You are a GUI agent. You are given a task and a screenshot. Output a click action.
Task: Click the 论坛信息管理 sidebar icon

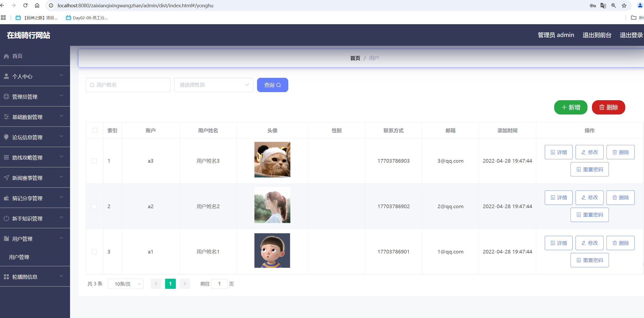6,137
